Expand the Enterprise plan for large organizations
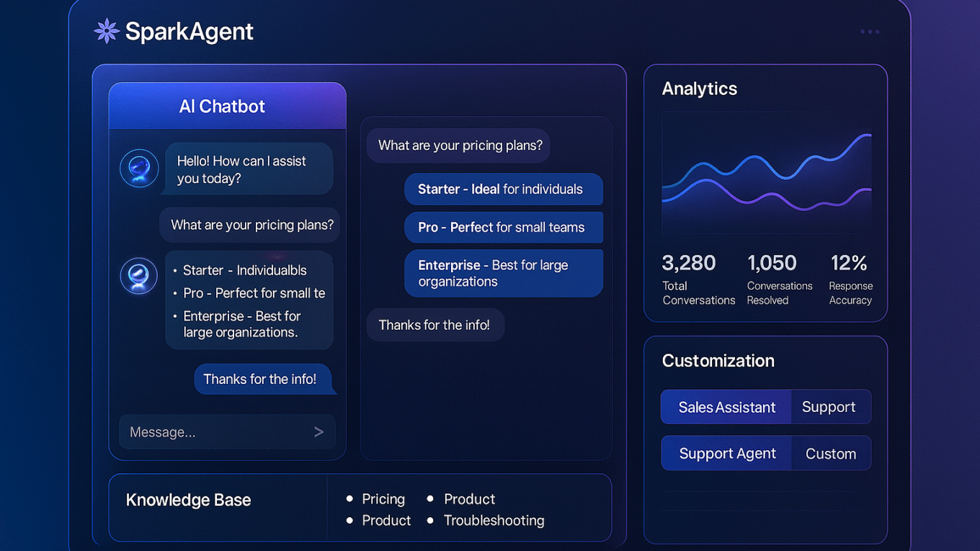 click(504, 273)
